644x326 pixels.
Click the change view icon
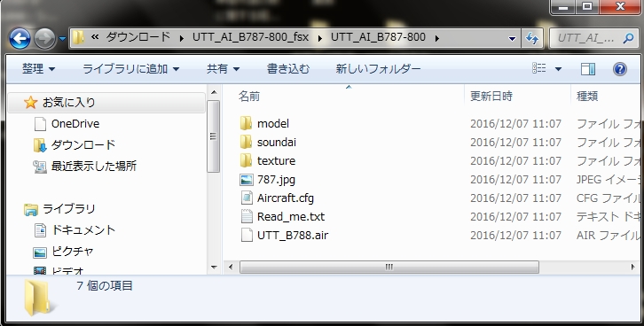538,68
